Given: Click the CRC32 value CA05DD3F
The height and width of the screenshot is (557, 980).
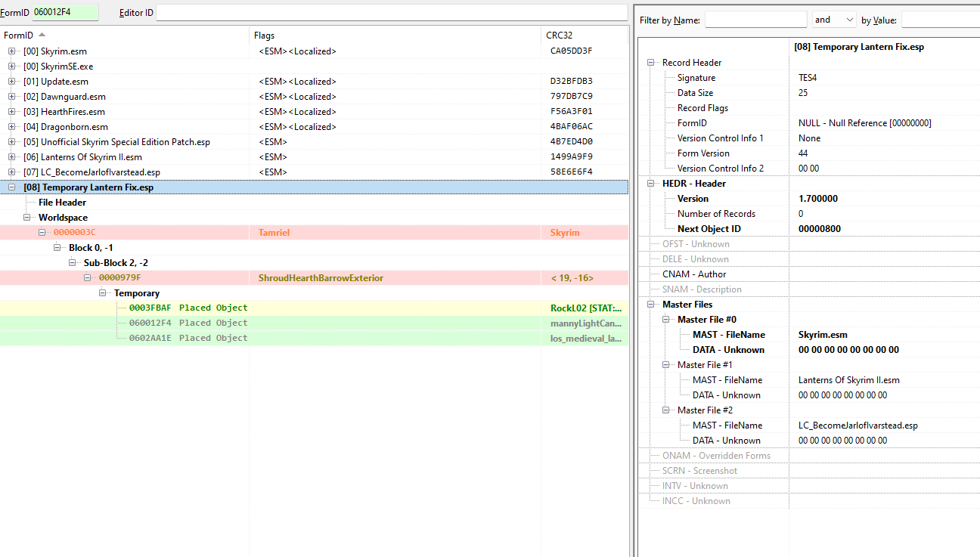Looking at the screenshot, I should pyautogui.click(x=571, y=51).
